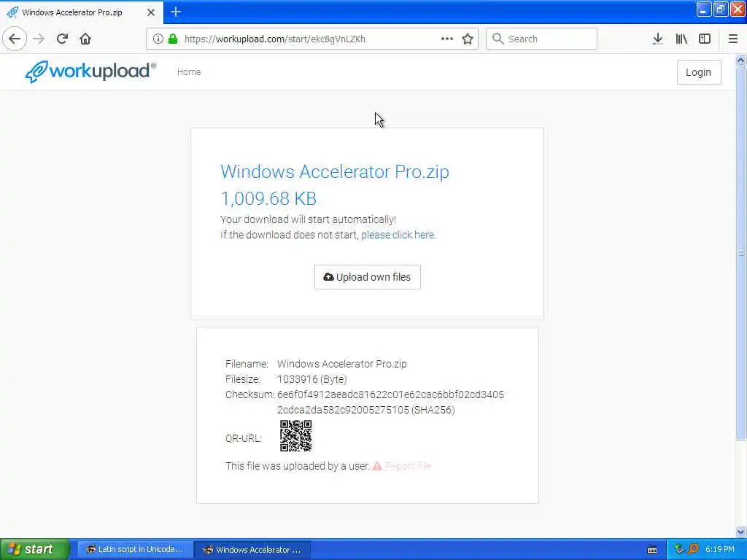Click the Filesize value 1033916 (Byte)
Screen dimensions: 747x560
312,379
